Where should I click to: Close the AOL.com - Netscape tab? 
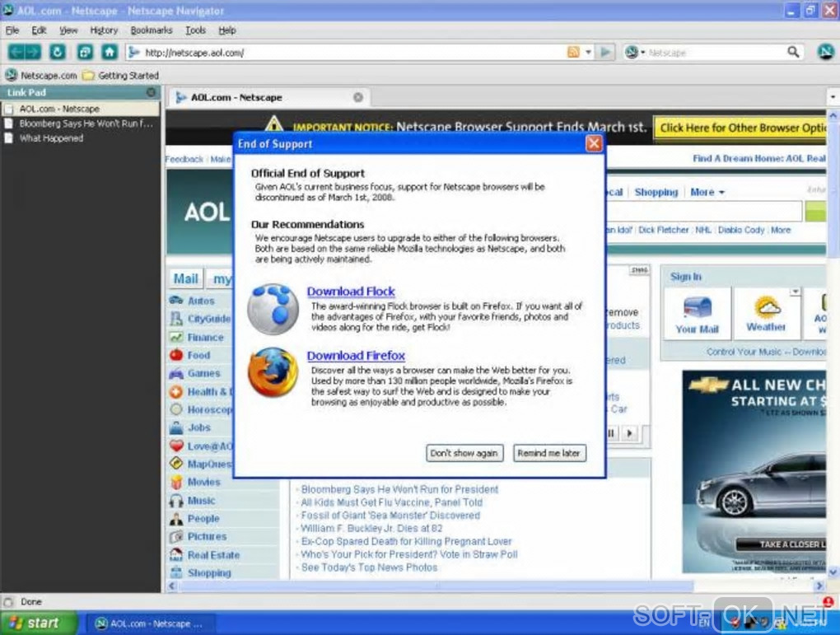pyautogui.click(x=358, y=97)
